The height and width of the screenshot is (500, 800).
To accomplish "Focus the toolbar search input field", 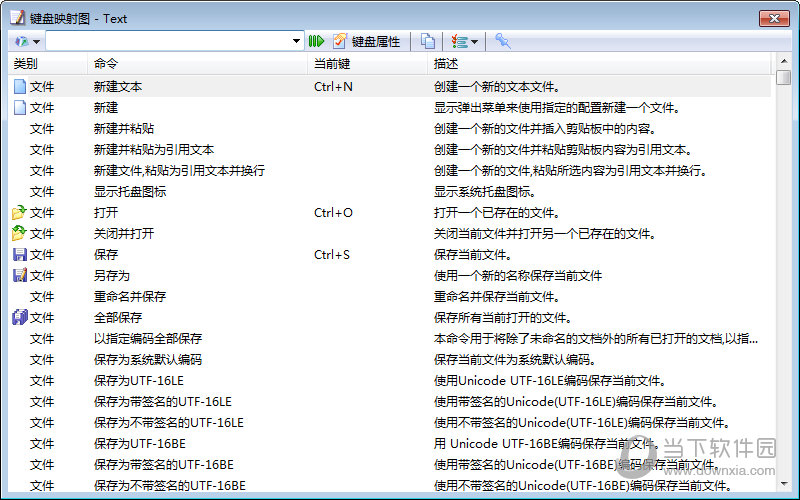I will (x=168, y=41).
